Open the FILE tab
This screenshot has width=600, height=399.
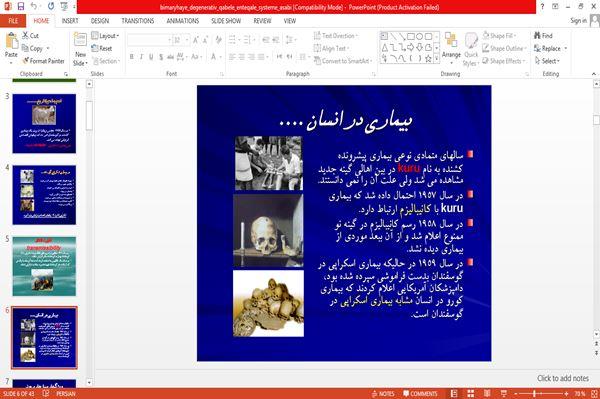[x=13, y=21]
